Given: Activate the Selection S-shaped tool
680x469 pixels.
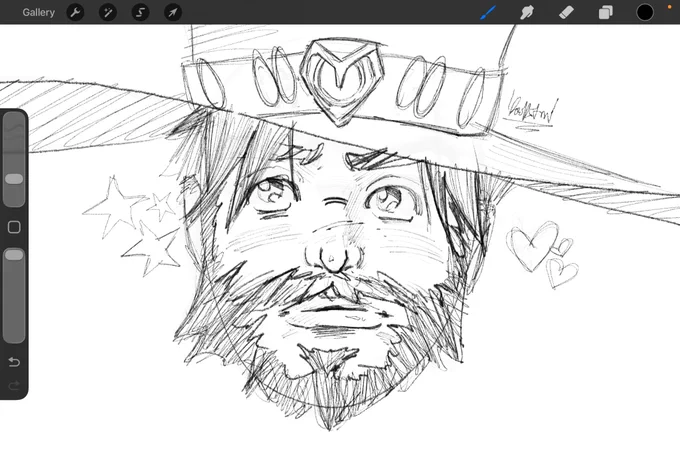Looking at the screenshot, I should click(x=140, y=12).
